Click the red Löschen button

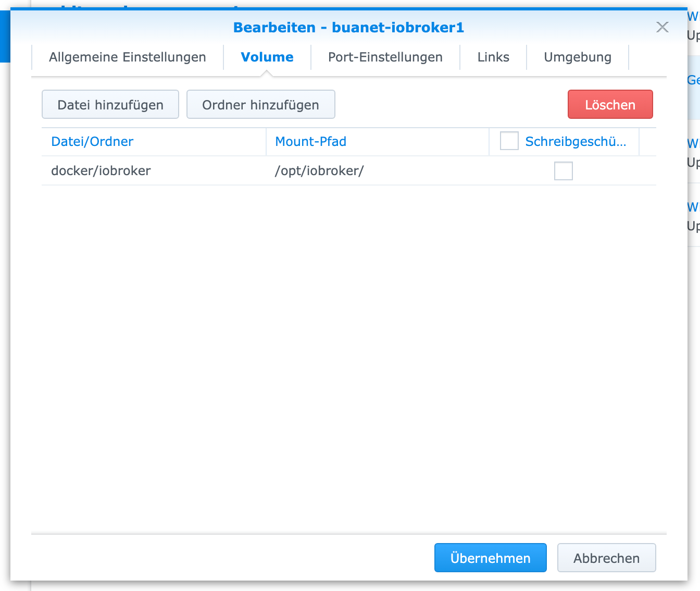click(610, 104)
